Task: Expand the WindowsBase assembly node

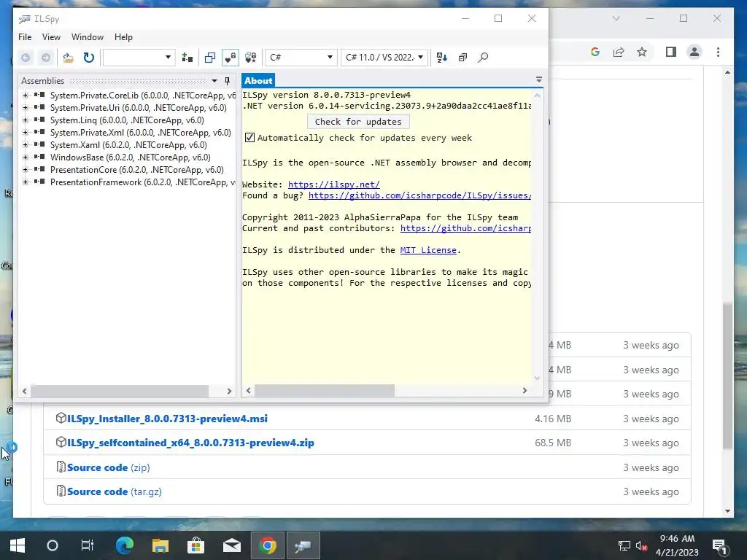Action: 26,157
